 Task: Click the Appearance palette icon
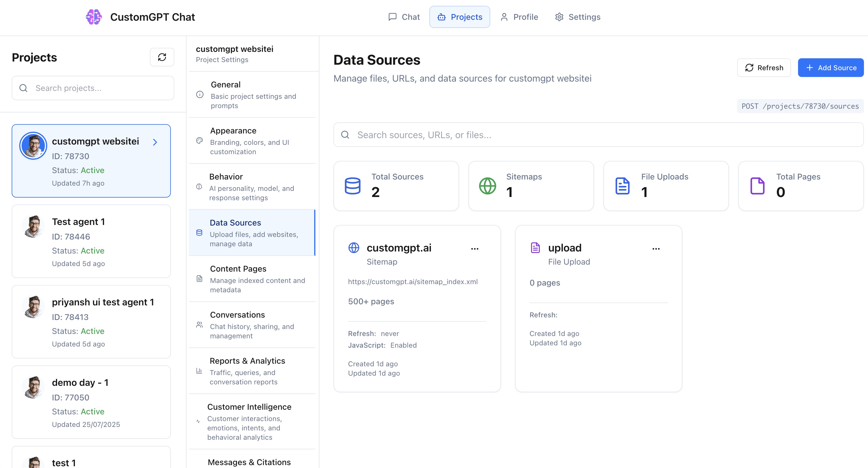[x=199, y=140]
